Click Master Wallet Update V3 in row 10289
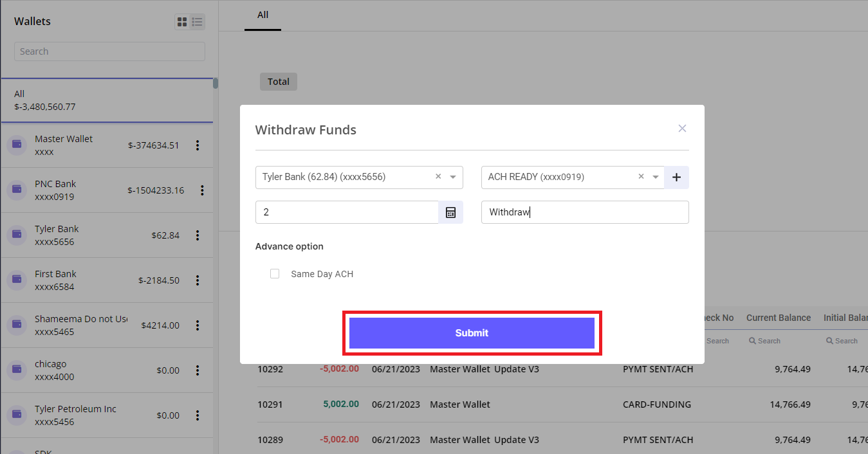Image resolution: width=868 pixels, height=454 pixels. (485, 440)
